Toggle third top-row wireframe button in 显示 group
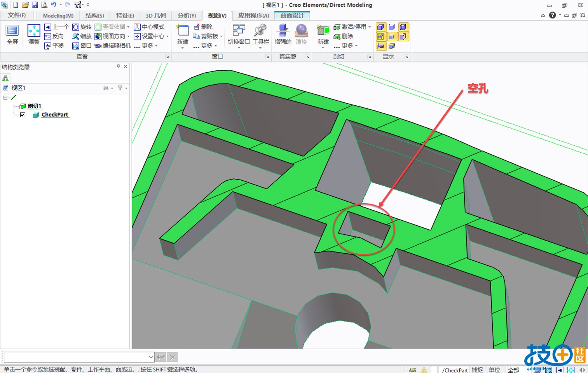The image size is (588, 373). tap(403, 27)
